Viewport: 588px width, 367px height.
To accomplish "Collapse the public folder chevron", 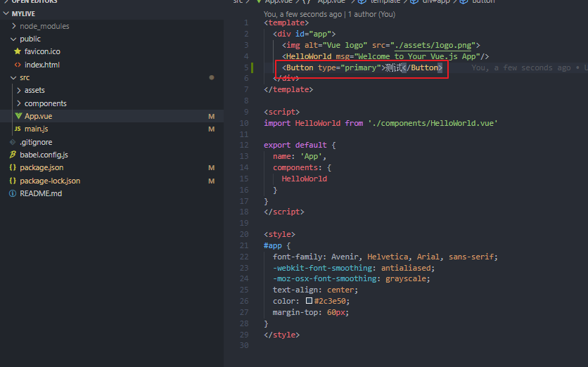I will (x=13, y=39).
